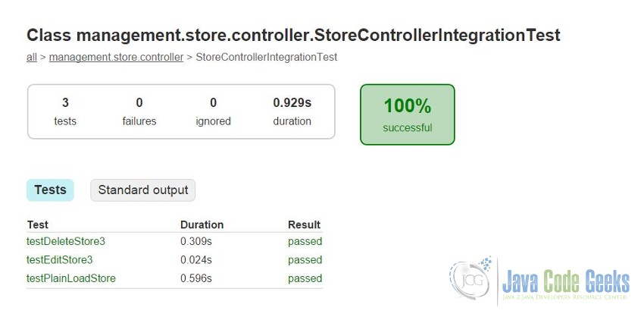This screenshot has height=317, width=644.
Task: Open the testDeleteStore3 test link
Action: click(66, 241)
